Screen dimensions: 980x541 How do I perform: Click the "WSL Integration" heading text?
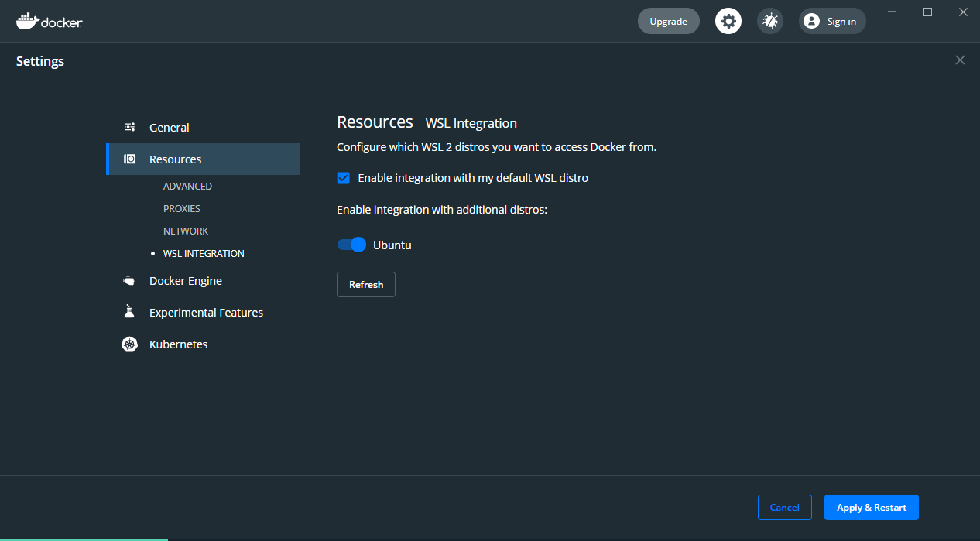pyautogui.click(x=471, y=123)
